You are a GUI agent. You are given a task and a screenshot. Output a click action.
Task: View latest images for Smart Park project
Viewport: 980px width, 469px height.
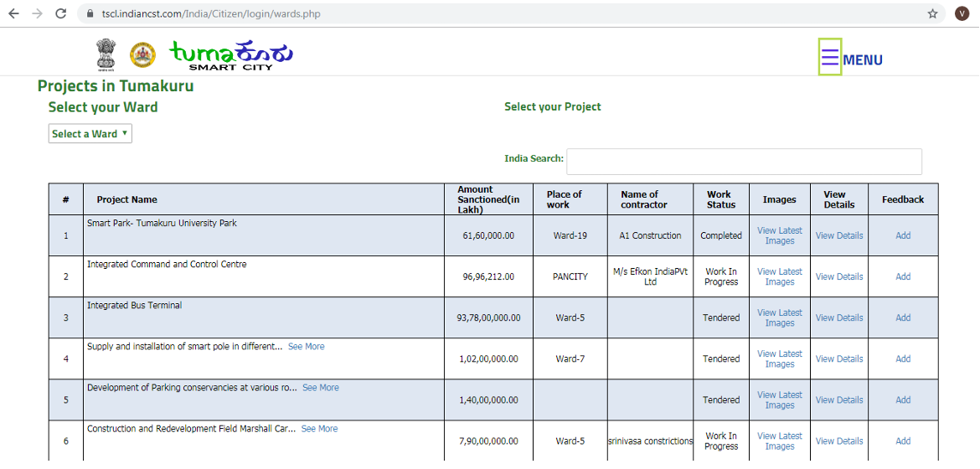(x=779, y=236)
